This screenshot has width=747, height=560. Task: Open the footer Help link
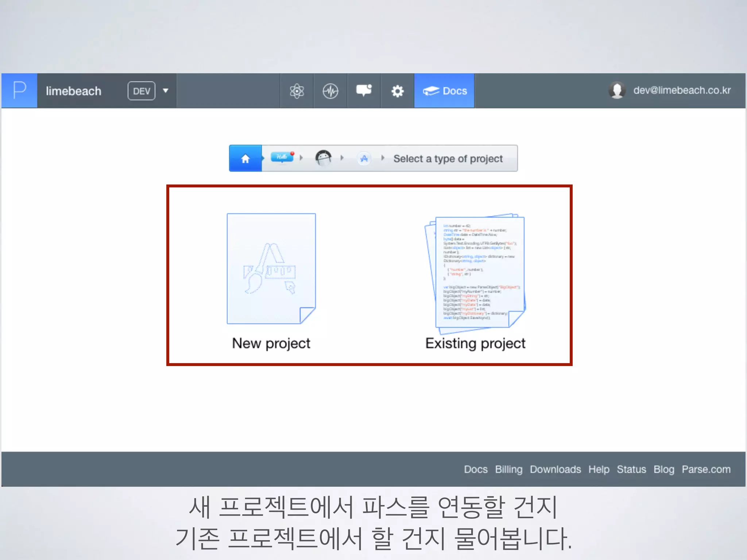point(599,469)
